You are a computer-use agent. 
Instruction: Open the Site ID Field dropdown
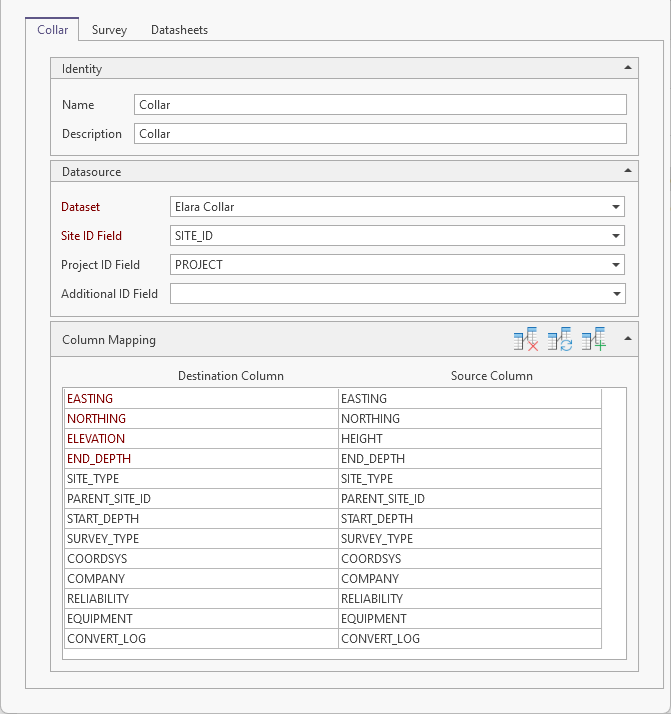point(614,236)
